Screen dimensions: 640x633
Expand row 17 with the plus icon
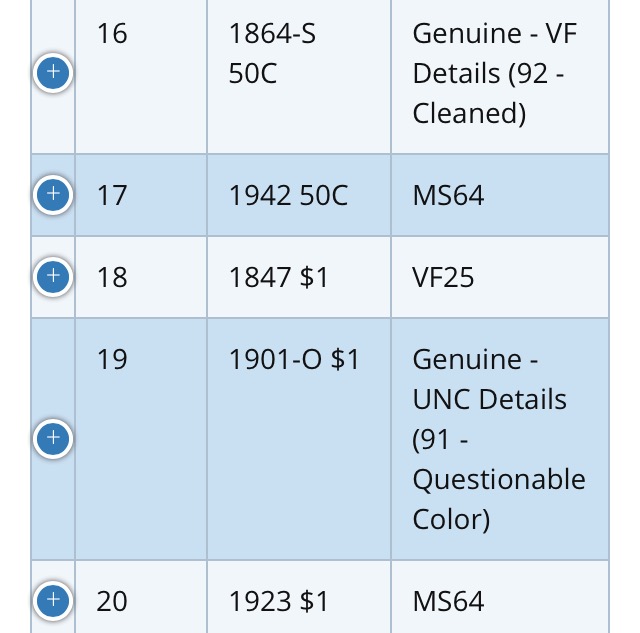point(53,194)
